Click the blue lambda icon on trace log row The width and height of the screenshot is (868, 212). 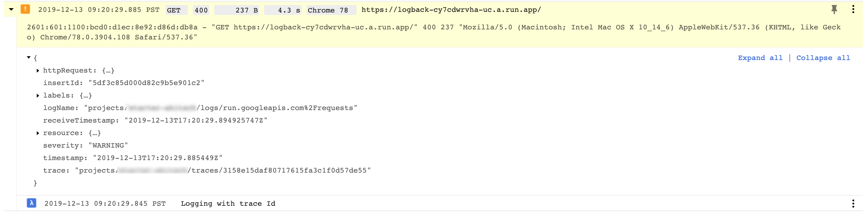(31, 203)
